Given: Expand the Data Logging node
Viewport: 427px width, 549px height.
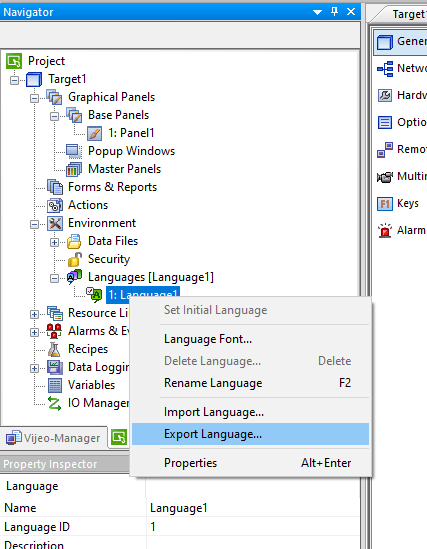Looking at the screenshot, I should click(x=34, y=368).
